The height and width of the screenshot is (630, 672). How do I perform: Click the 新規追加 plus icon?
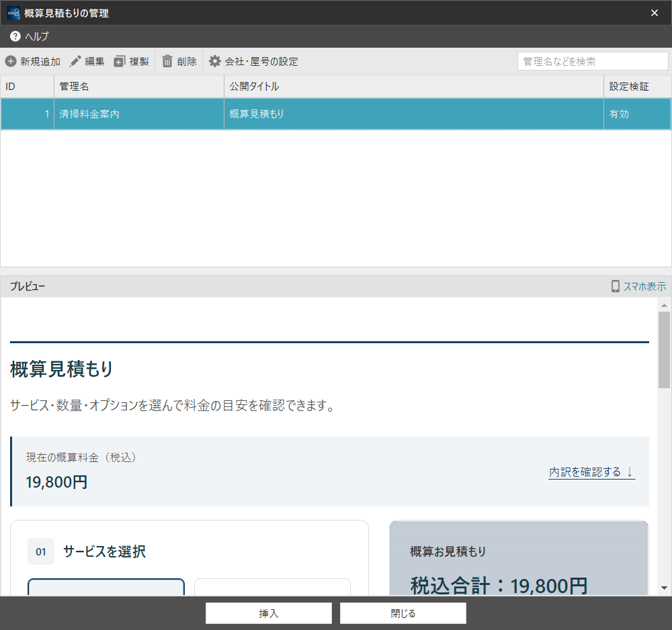pos(11,61)
